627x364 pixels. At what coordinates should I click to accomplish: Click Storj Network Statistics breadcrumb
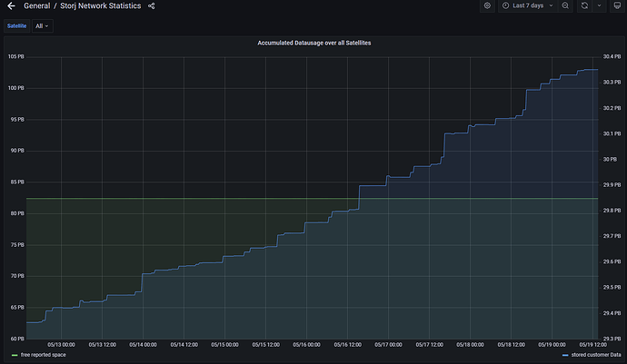click(x=100, y=6)
